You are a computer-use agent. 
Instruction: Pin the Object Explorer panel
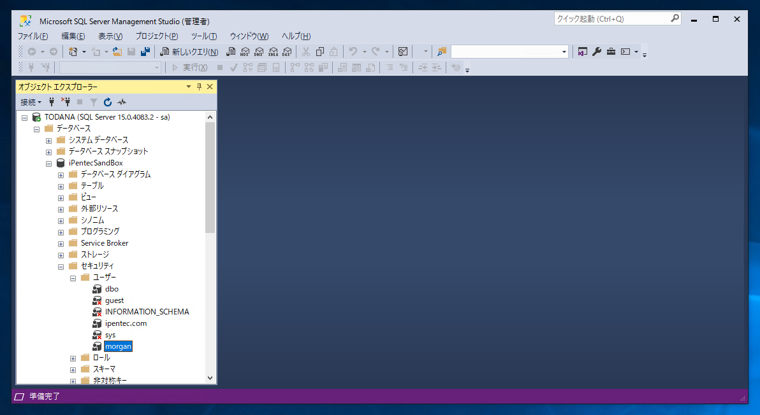click(x=199, y=87)
